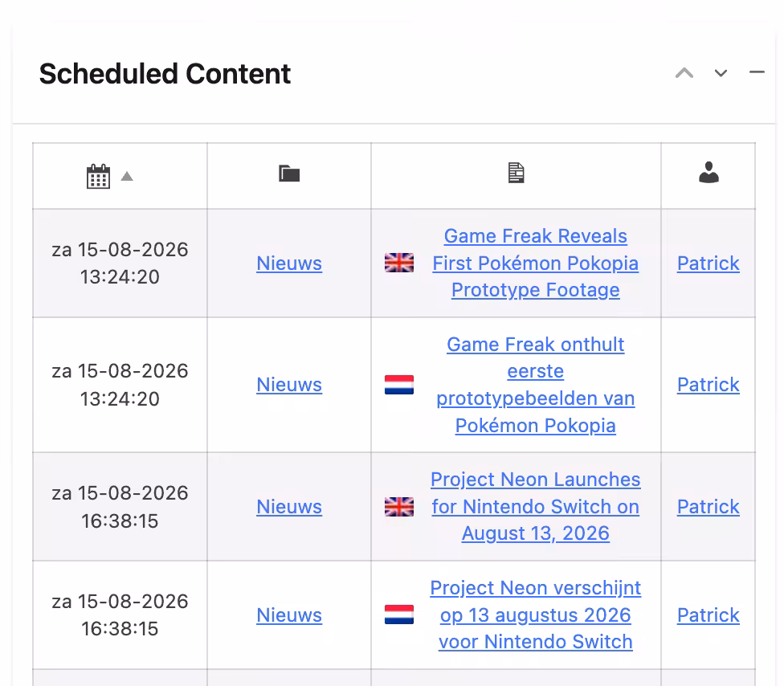The height and width of the screenshot is (686, 784).
Task: Click UK flag beside Project Neon Launches article
Action: pyautogui.click(x=399, y=507)
